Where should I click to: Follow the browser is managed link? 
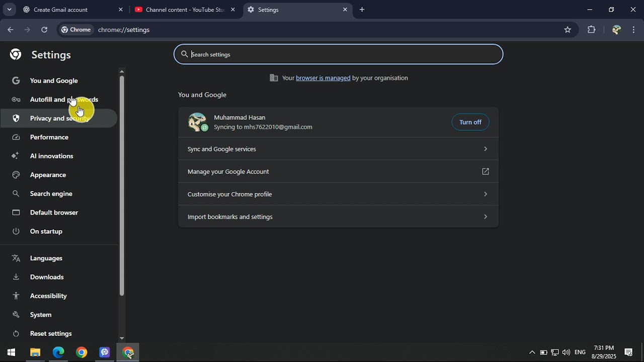pyautogui.click(x=323, y=78)
